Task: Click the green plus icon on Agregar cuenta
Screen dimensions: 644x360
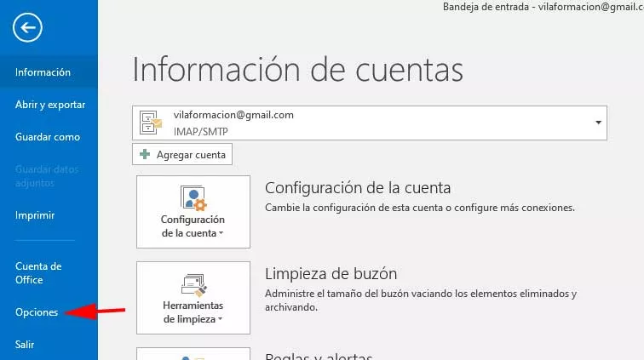Action: pos(145,154)
